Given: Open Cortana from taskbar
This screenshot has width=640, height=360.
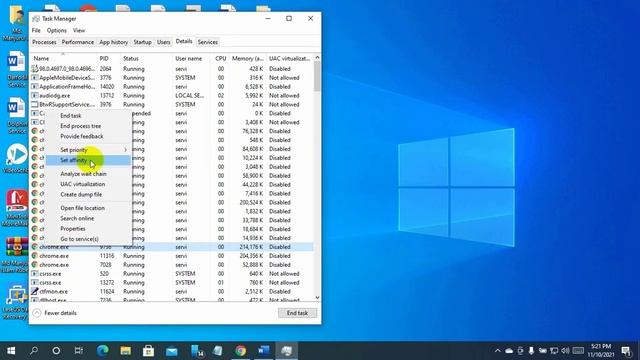Looking at the screenshot, I should (56, 351).
